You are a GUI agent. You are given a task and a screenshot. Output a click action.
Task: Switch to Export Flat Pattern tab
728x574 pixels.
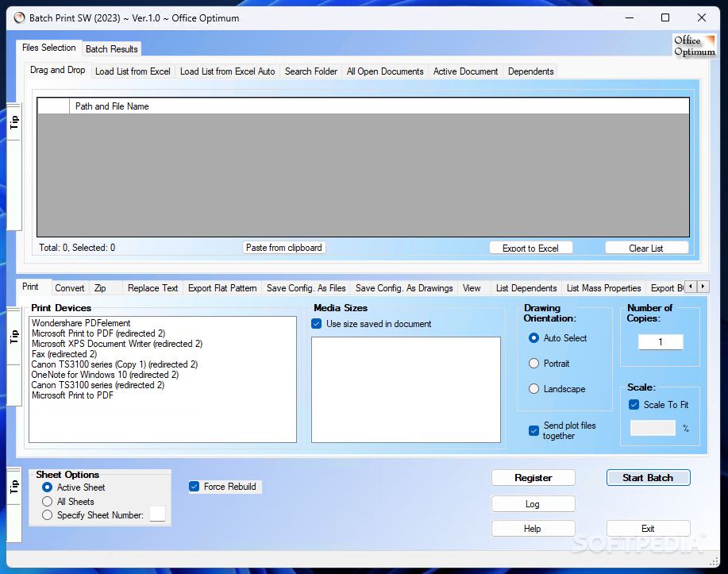click(222, 288)
